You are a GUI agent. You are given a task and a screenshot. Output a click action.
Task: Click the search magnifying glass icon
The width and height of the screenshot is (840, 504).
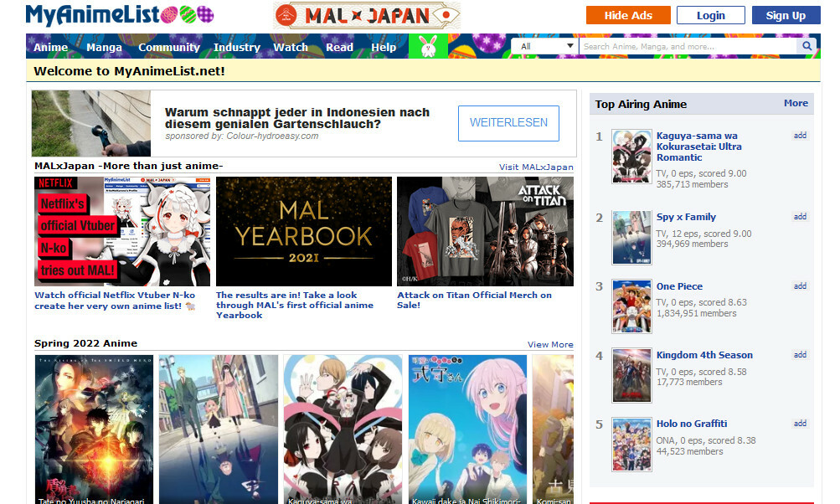(x=806, y=46)
